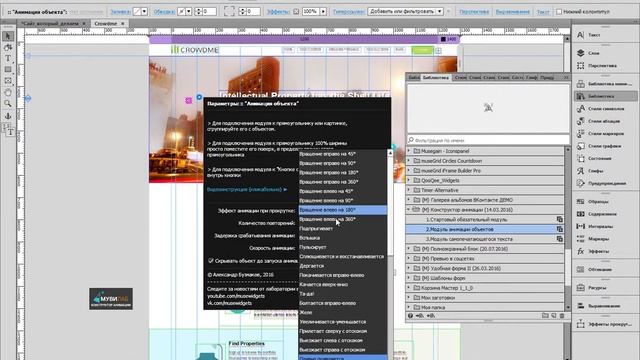Select the Pin anchor tool
This screenshot has height=360, width=640.
(x=8, y=116)
